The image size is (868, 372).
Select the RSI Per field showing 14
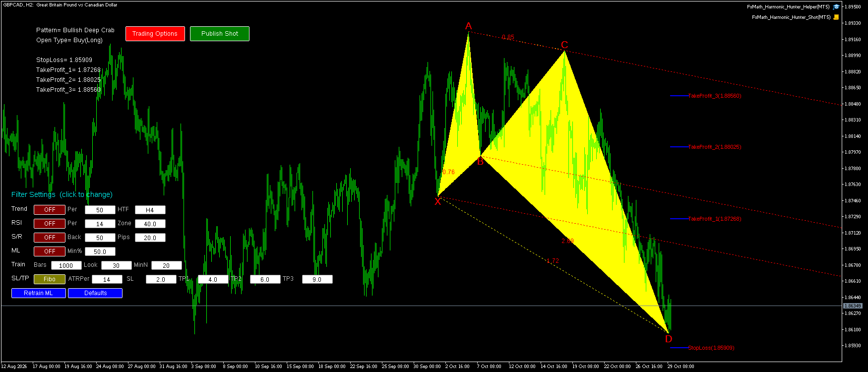coord(100,224)
